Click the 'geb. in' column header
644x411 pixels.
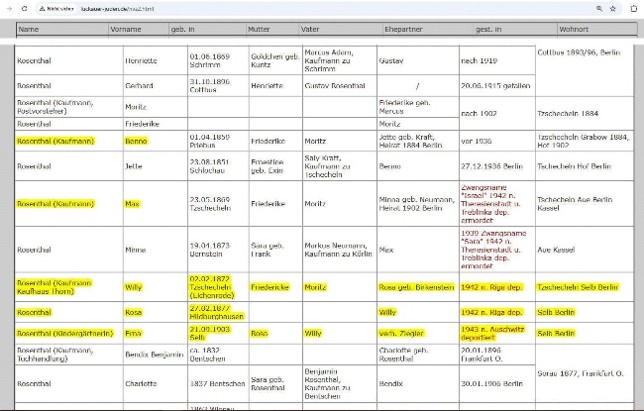coord(207,29)
